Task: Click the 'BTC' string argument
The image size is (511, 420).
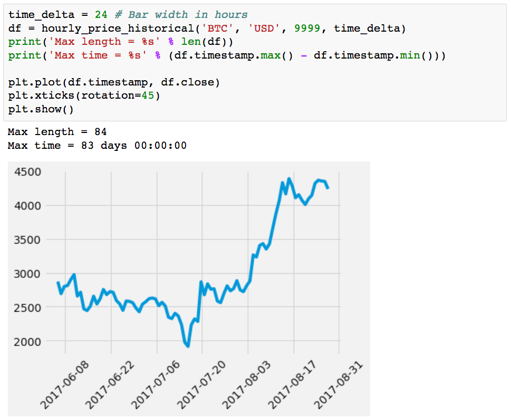Action: click(217, 28)
